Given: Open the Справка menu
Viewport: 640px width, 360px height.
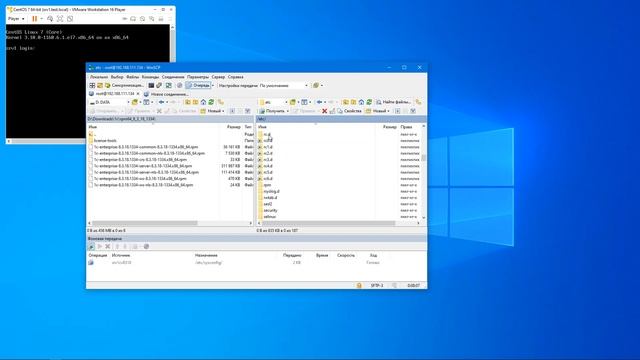Looking at the screenshot, I should pos(236,77).
